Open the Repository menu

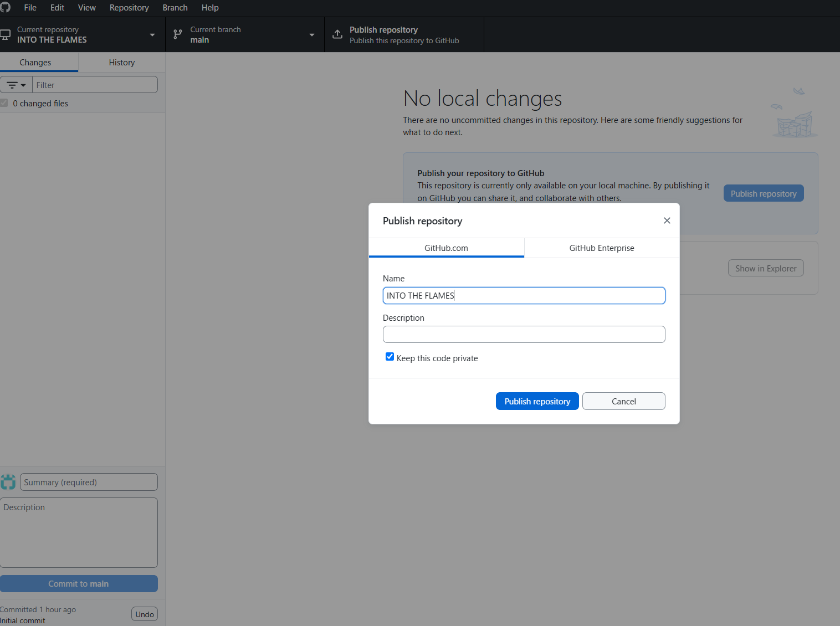(x=129, y=8)
